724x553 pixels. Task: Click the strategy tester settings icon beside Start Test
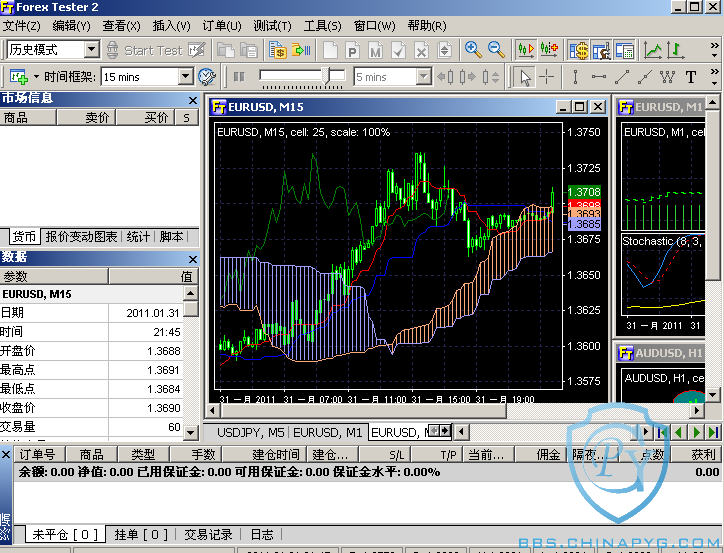point(197,50)
